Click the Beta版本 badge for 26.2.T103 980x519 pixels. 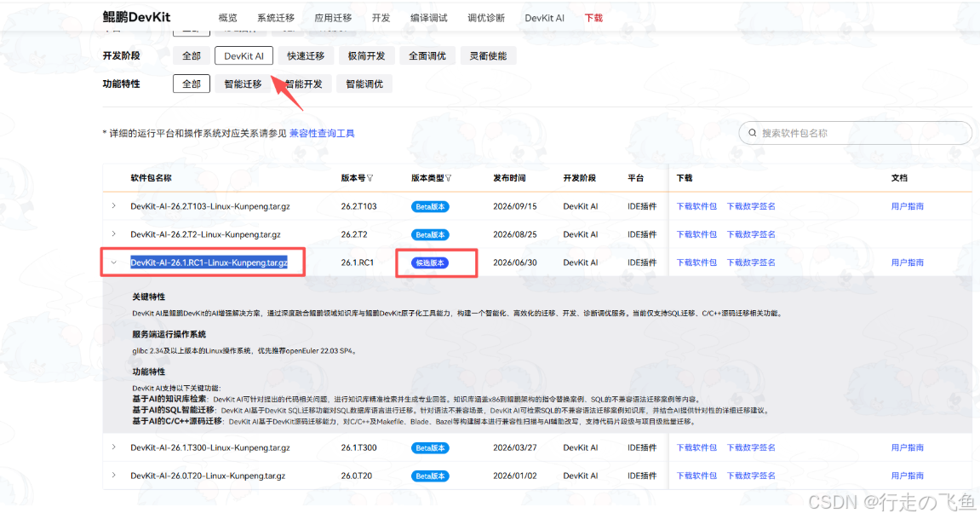(x=430, y=206)
